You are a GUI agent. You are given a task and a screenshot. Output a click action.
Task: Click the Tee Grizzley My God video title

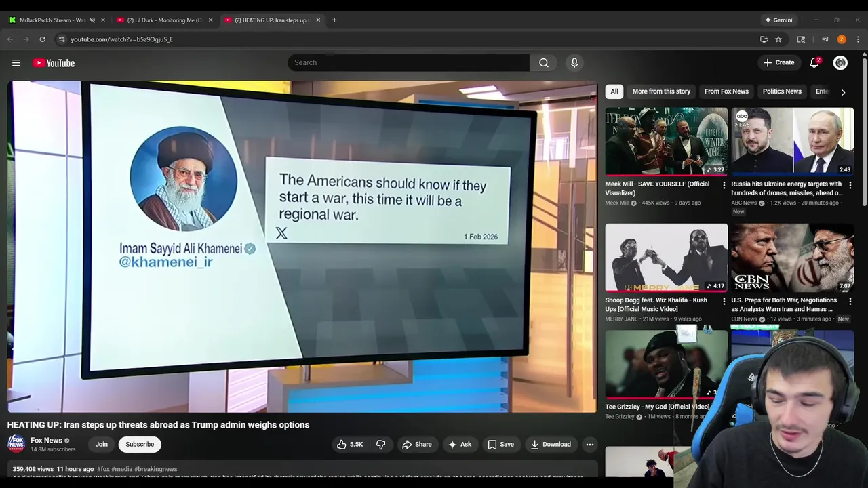pyautogui.click(x=657, y=407)
